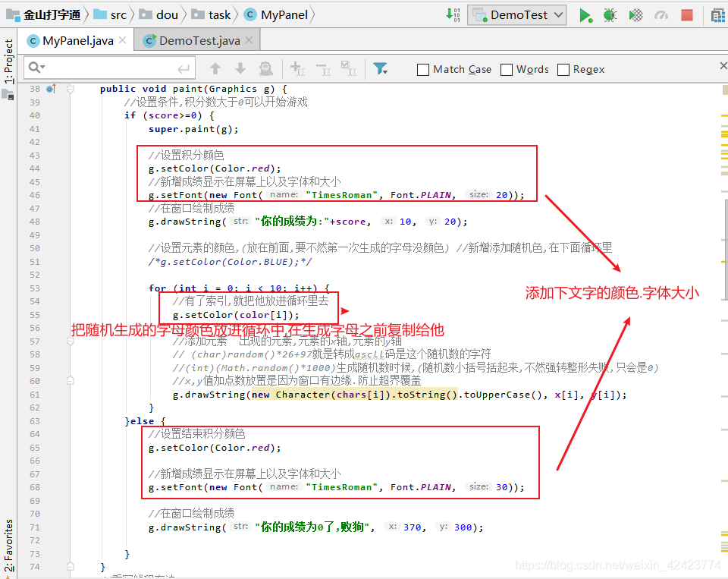Click x value 370 on line 71
Screen dimensions: 728x579
[x=413, y=527]
